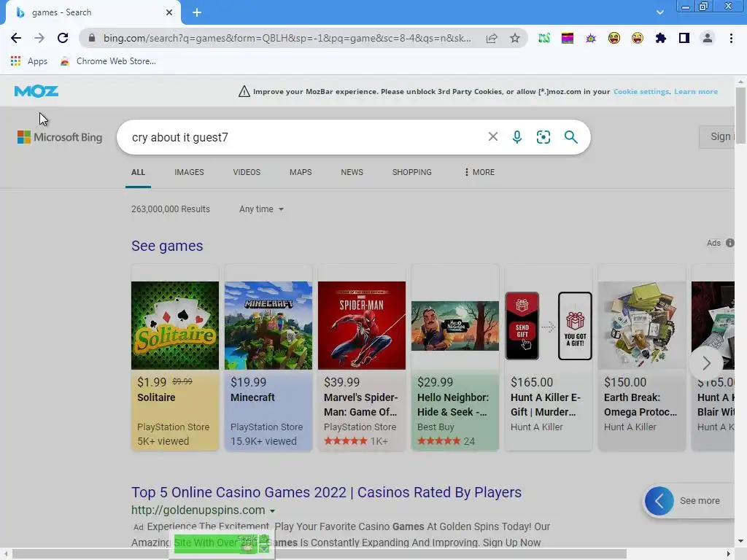This screenshot has height=560, width=747.
Task: Reload the current Bing page
Action: tap(63, 38)
